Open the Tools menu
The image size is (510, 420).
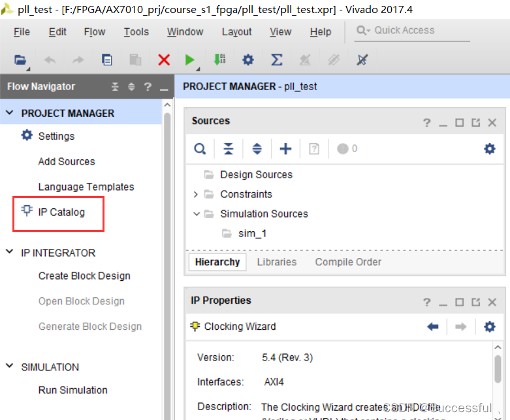(x=136, y=32)
